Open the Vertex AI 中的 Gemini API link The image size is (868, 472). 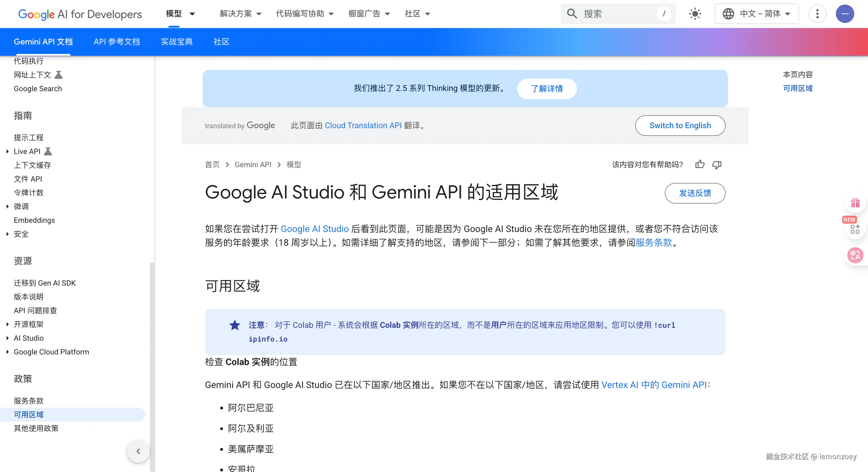[654, 385]
